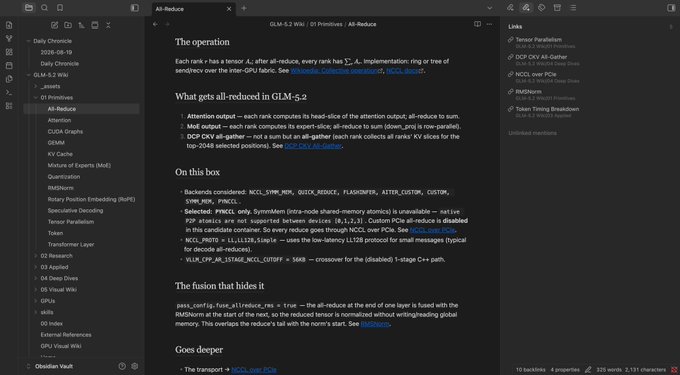This screenshot has width=680, height=375.
Task: Create a new folder in explorer
Action: [x=68, y=25]
